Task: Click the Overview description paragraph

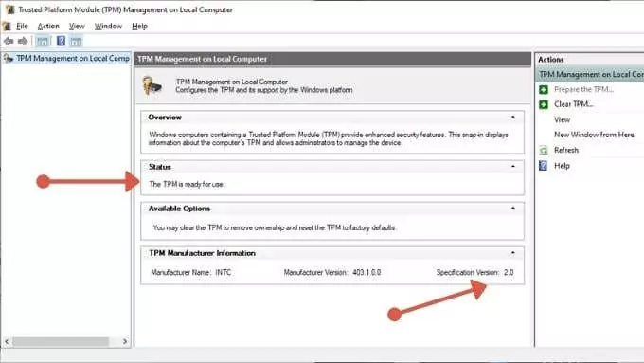Action: click(x=329, y=139)
